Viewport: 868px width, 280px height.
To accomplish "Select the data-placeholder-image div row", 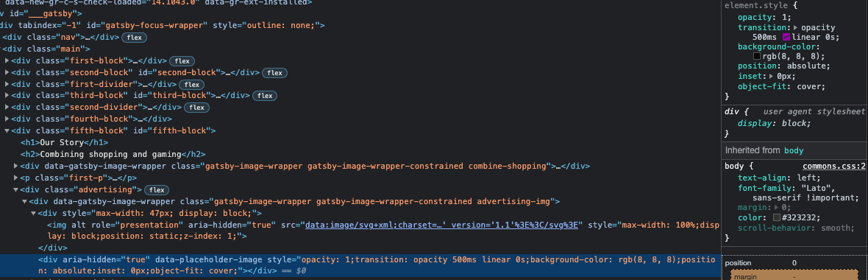I will (x=360, y=265).
